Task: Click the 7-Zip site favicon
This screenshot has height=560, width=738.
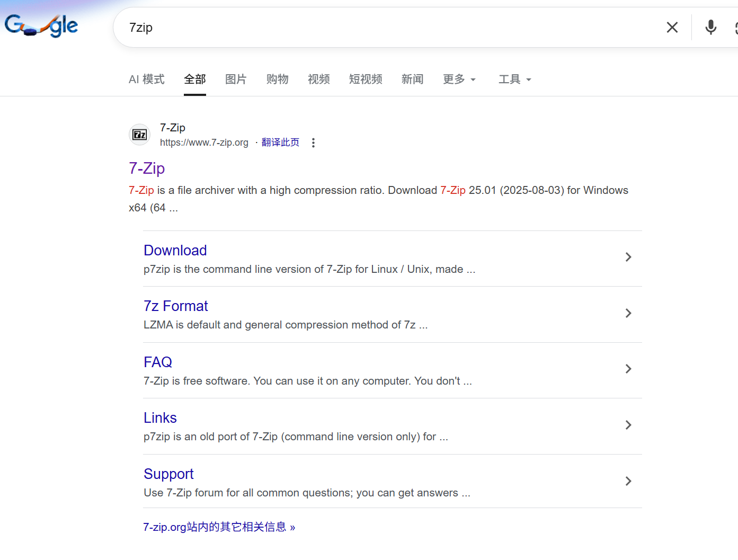Action: [x=140, y=135]
